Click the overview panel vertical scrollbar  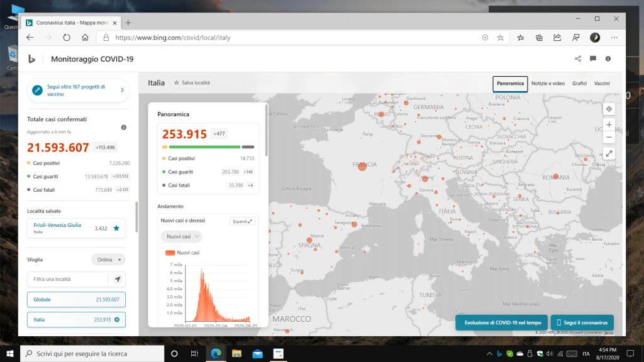click(267, 132)
